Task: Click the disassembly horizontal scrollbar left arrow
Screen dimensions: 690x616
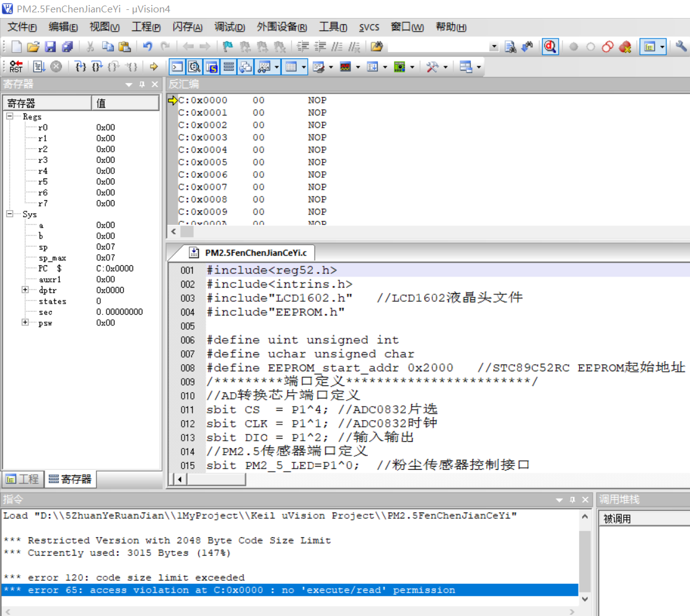Action: coord(174,232)
